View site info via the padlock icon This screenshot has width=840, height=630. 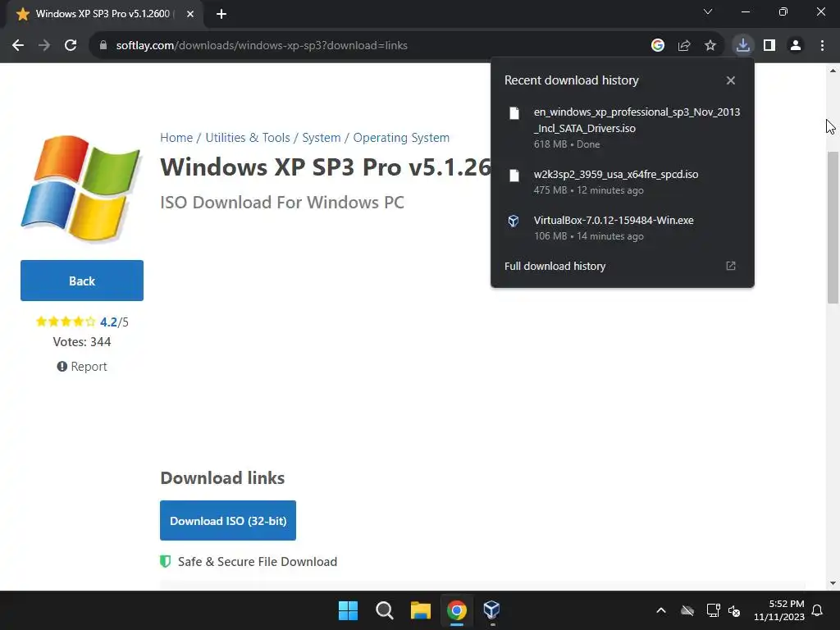[x=103, y=46]
